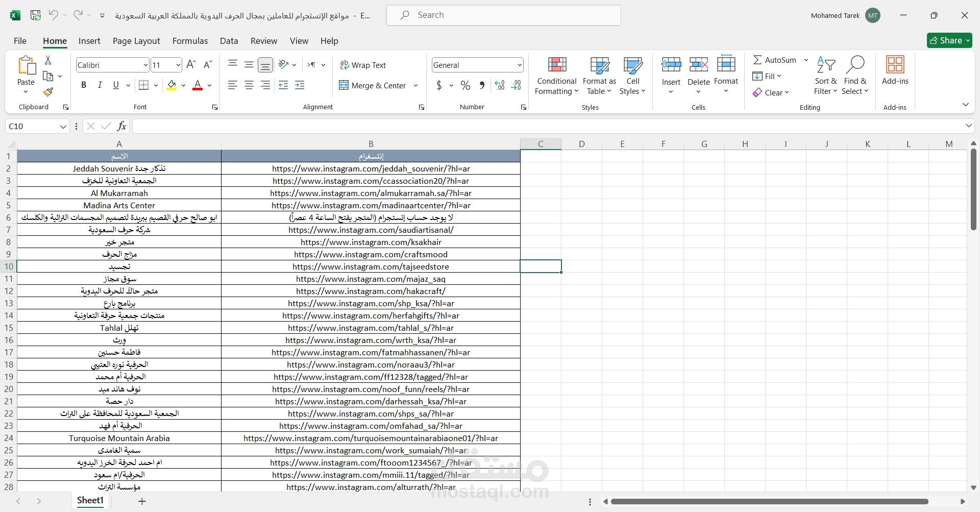Switch to the Page Layout tab
Image resolution: width=980 pixels, height=512 pixels.
click(x=136, y=41)
